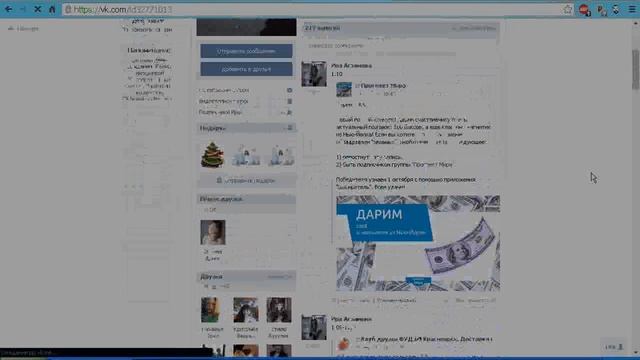Open the second snowmen gift thumbnail
Viewport: 640px width, 360px height.
tap(280, 156)
